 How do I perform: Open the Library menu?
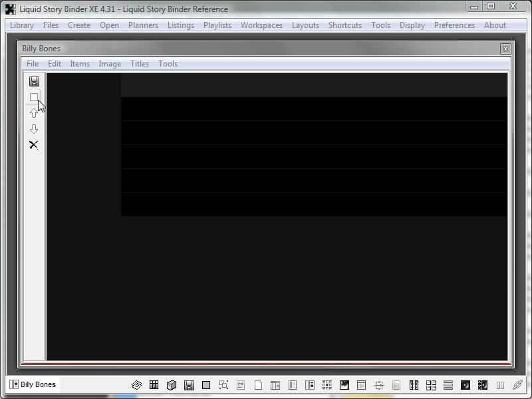[22, 25]
